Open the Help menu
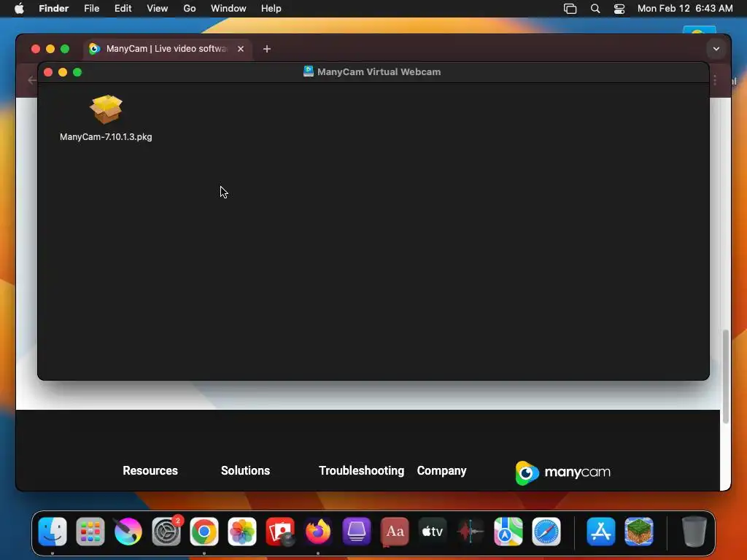The height and width of the screenshot is (560, 747). pos(271,8)
